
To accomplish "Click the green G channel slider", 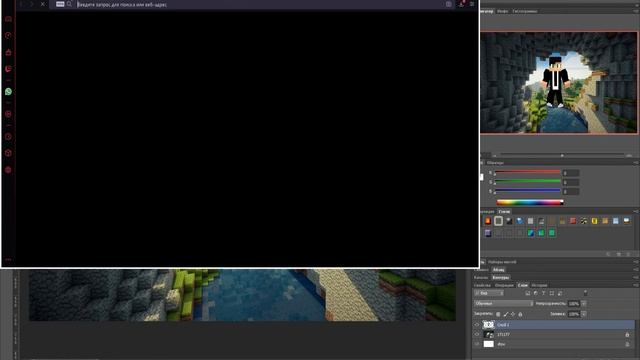I will coord(528,182).
